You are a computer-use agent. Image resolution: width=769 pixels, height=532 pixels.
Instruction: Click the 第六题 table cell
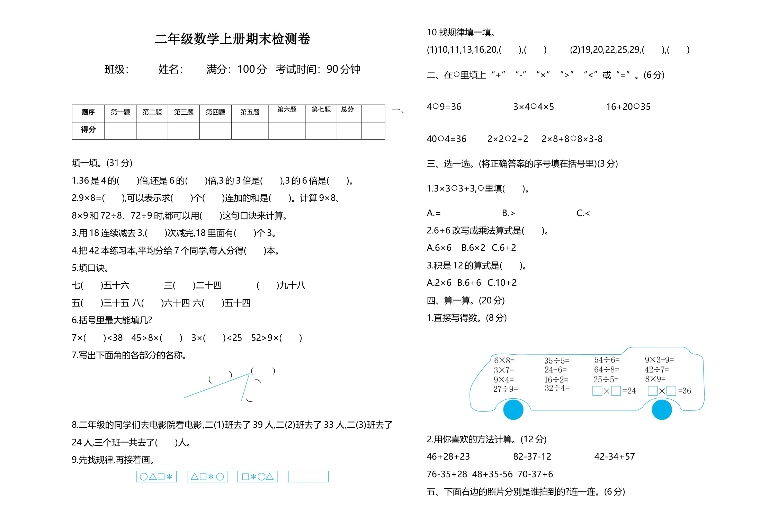coord(287,113)
